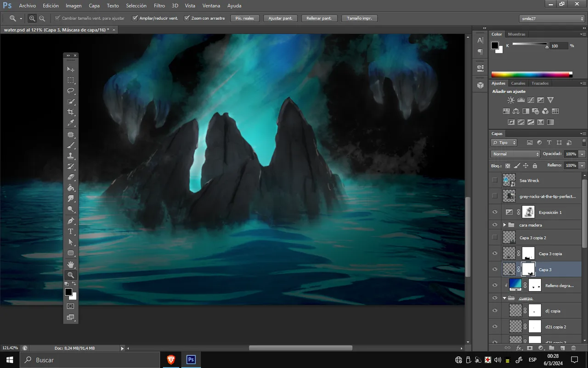The width and height of the screenshot is (588, 368).
Task: Select the Path Selection tool
Action: [71, 242]
